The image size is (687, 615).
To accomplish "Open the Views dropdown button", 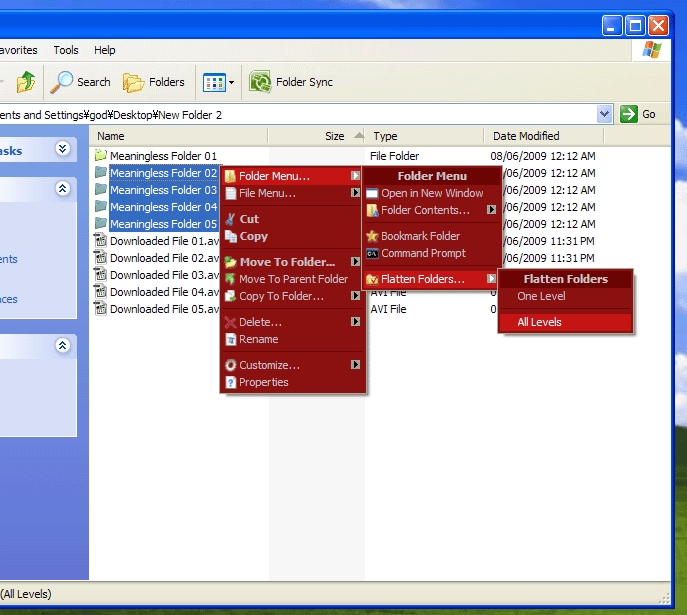I will pyautogui.click(x=218, y=82).
